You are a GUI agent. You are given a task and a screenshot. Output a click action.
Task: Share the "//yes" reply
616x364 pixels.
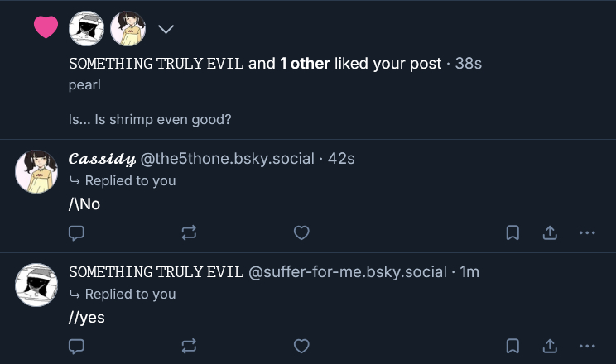click(x=549, y=347)
